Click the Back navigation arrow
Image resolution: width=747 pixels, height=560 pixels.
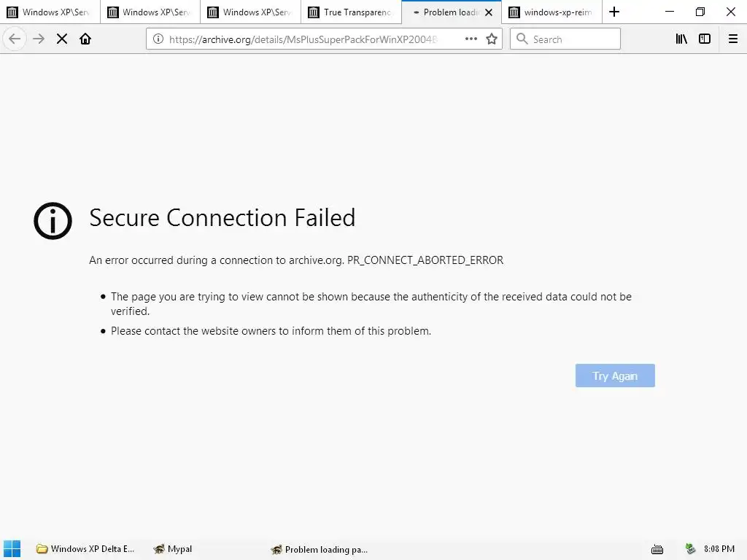pos(15,39)
